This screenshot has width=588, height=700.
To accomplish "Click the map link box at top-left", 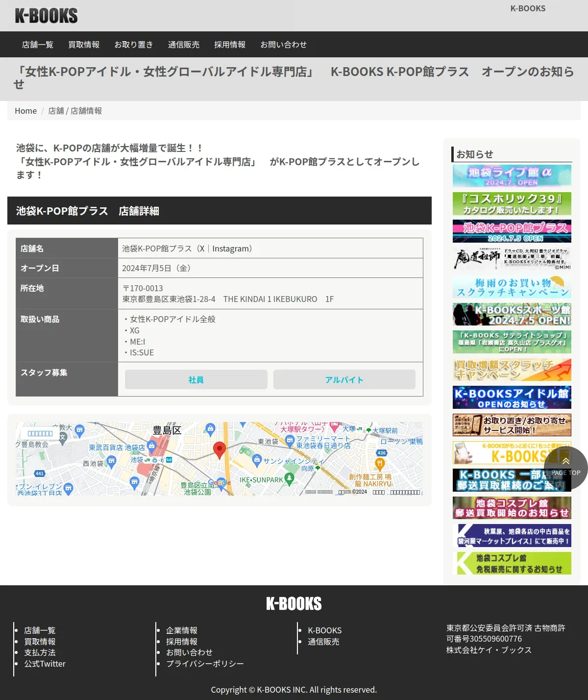I will tap(40, 433).
